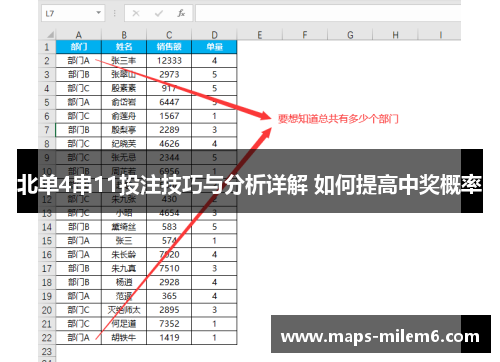
Task: Select the cell containing 黛绮丝
Action: [124, 227]
